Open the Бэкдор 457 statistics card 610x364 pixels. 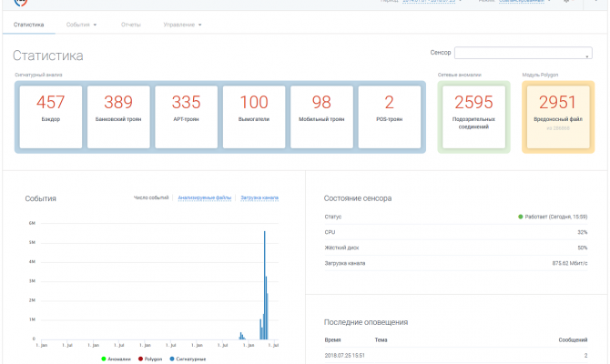pos(51,116)
